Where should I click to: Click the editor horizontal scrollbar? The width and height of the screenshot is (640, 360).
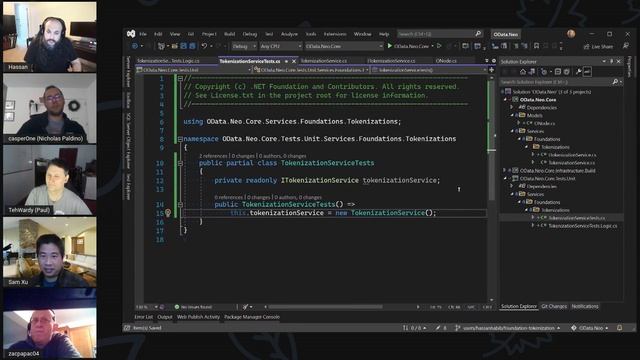tap(325, 307)
